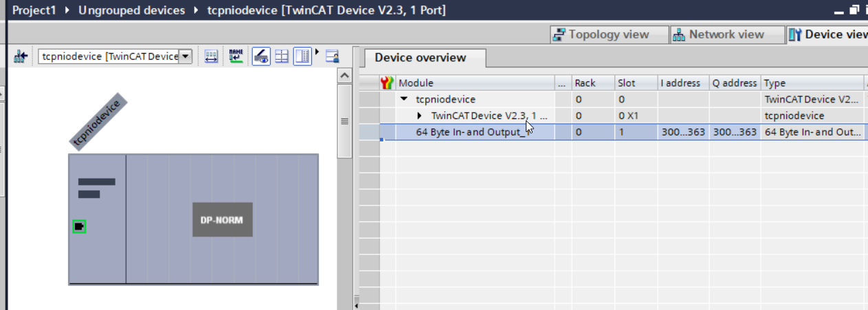
Task: Click the Type column header
Action: coord(812,83)
